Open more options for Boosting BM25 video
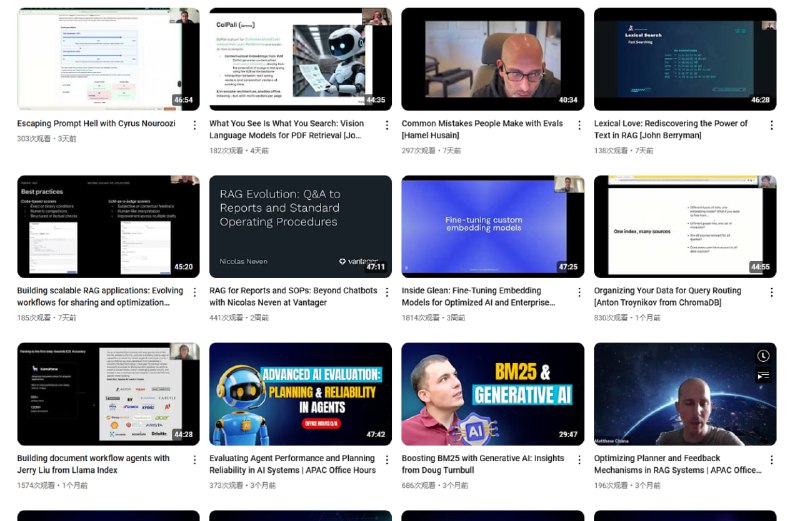Screen dimensions: 800x521 pyautogui.click(x=579, y=459)
